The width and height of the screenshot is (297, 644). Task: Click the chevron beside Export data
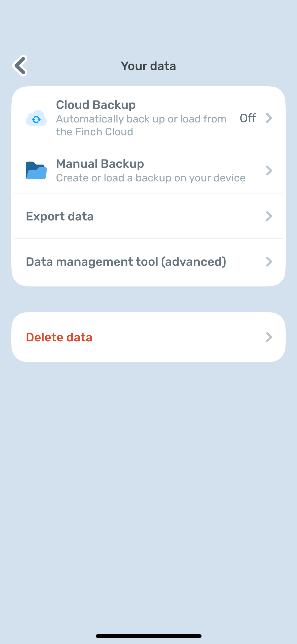click(x=269, y=216)
